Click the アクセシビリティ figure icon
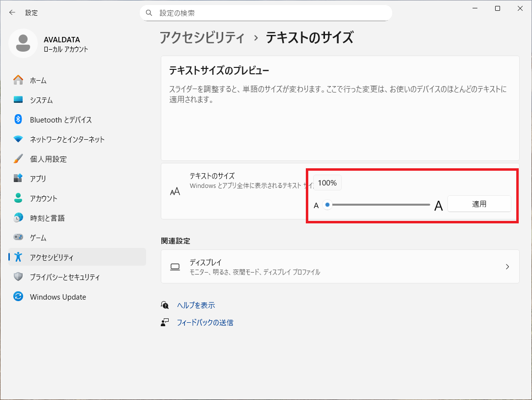 pyautogui.click(x=18, y=257)
